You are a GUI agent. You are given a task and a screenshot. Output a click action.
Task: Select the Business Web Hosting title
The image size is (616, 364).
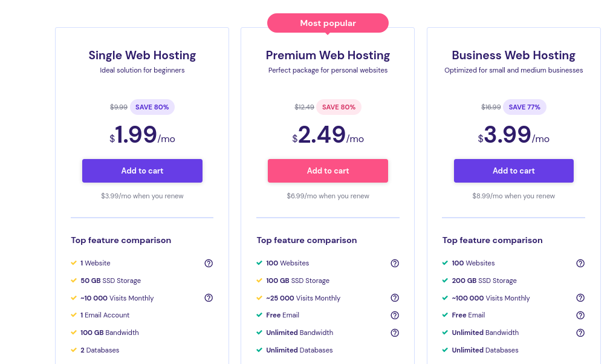point(513,55)
